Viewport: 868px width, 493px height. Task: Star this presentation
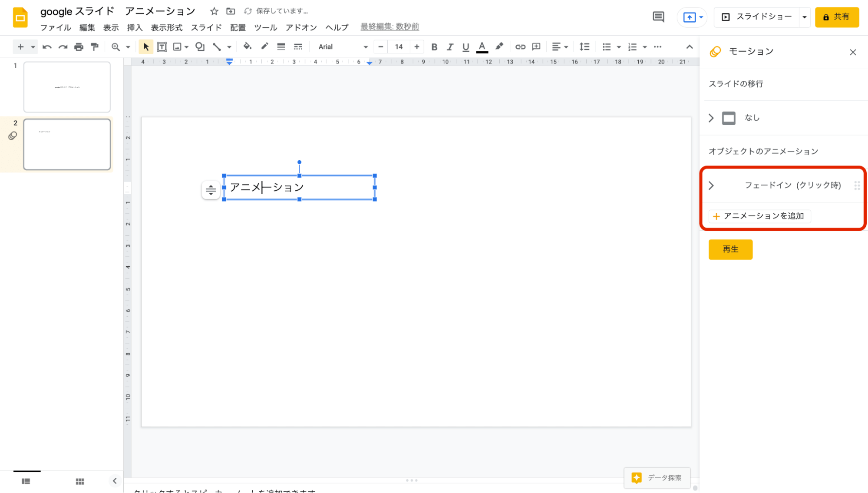coord(214,11)
